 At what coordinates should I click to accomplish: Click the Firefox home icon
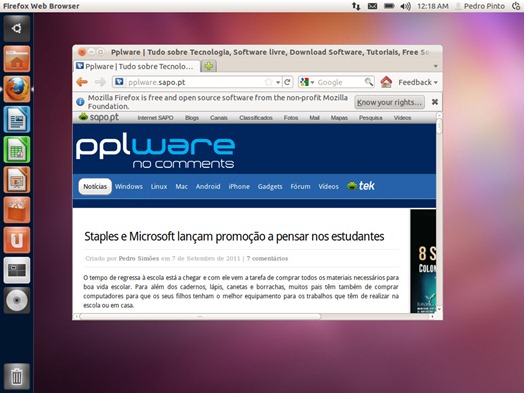pos(386,82)
